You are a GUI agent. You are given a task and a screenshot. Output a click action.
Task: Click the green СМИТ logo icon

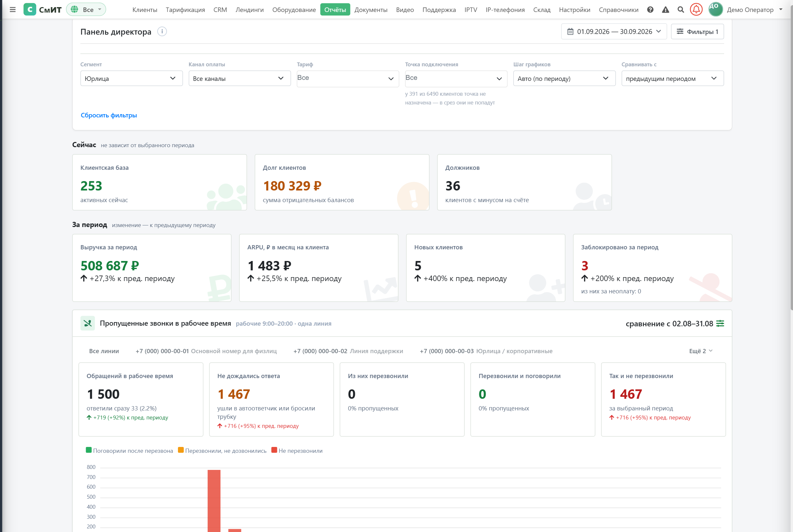tap(30, 9)
